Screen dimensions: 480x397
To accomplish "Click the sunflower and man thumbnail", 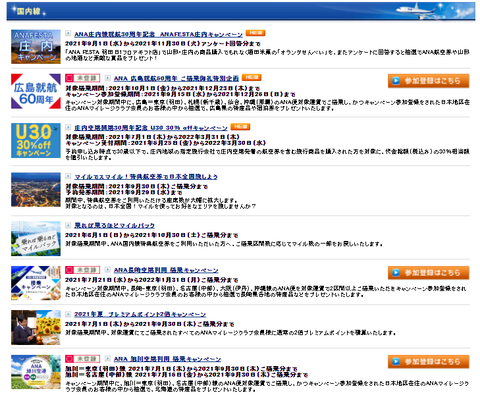I will pos(36,327).
